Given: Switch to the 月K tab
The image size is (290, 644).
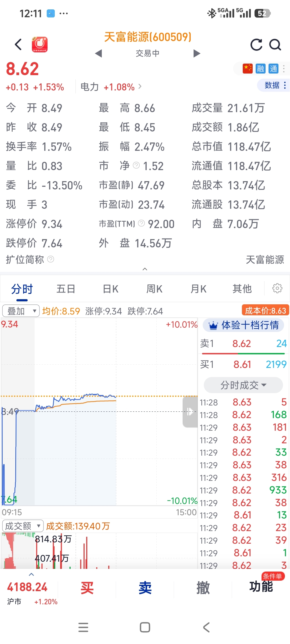Looking at the screenshot, I should (198, 289).
